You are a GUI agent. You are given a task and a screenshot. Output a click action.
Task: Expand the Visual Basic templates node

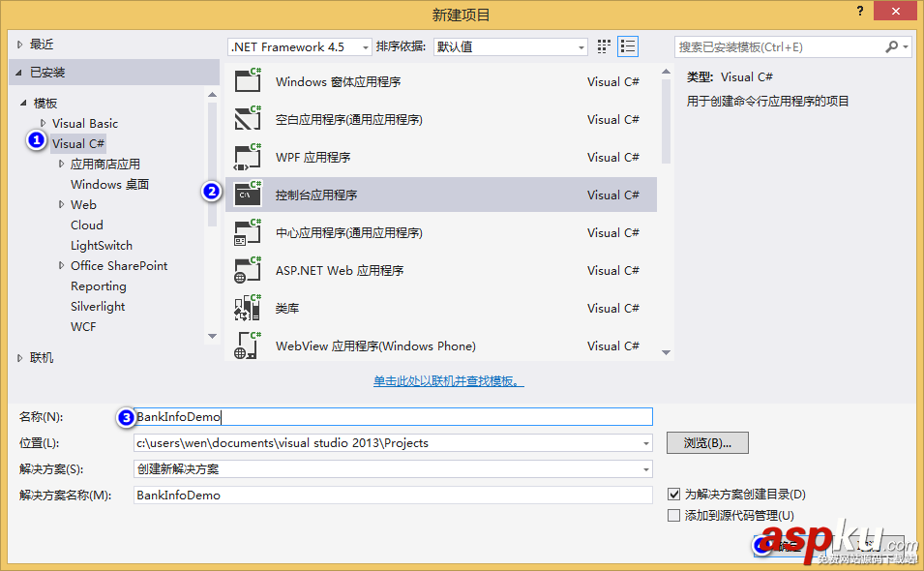click(45, 123)
